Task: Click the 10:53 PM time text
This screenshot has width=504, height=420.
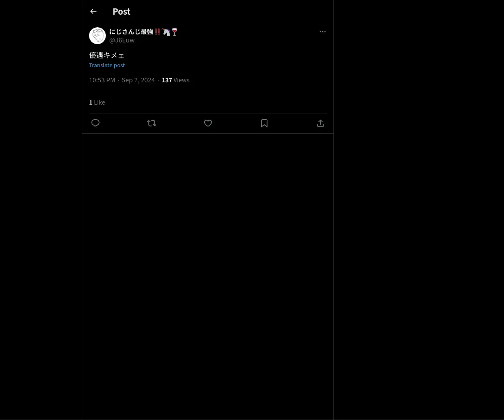Action: click(x=102, y=80)
